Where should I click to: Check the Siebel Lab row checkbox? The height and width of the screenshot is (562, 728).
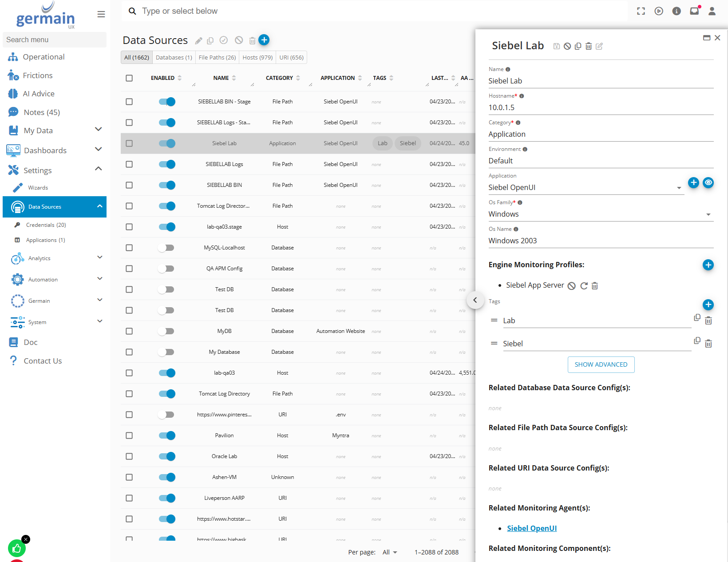point(129,143)
